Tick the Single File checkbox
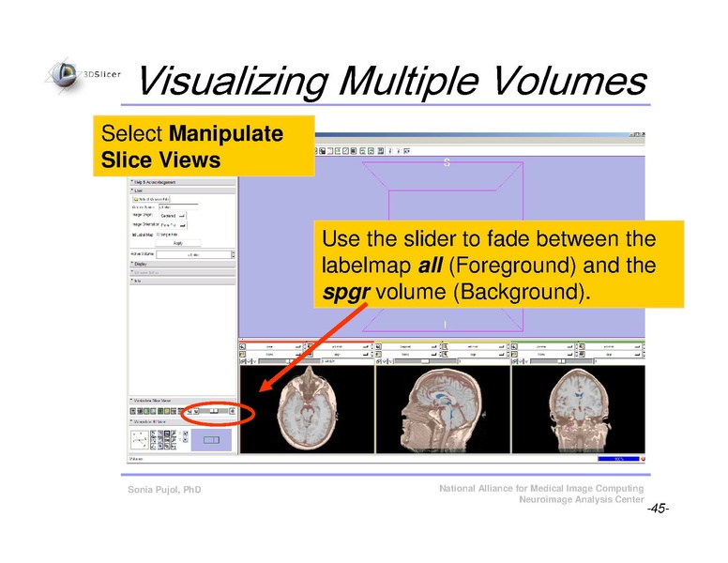 point(159,235)
